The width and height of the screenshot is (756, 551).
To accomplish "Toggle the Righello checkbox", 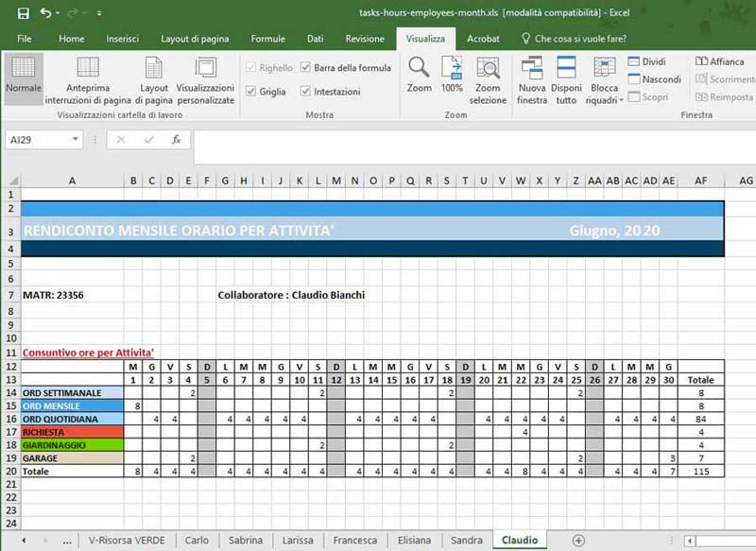I will point(250,67).
